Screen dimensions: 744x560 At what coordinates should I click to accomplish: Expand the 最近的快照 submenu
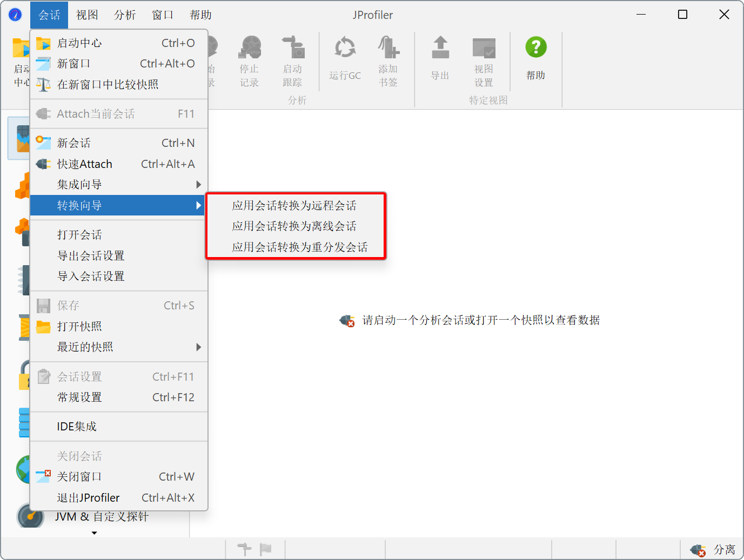click(119, 347)
